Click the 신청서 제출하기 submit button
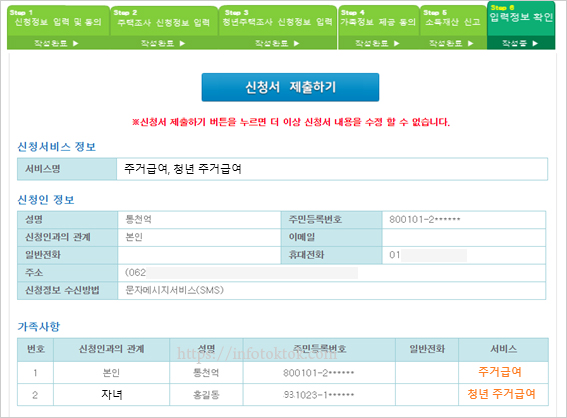Image resolution: width=567 pixels, height=418 pixels. click(290, 87)
